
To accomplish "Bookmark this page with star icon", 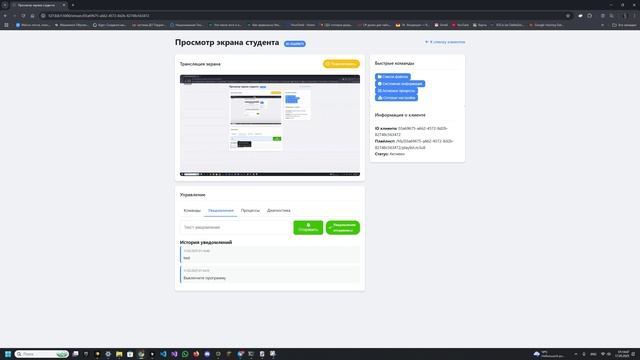I will [x=568, y=16].
